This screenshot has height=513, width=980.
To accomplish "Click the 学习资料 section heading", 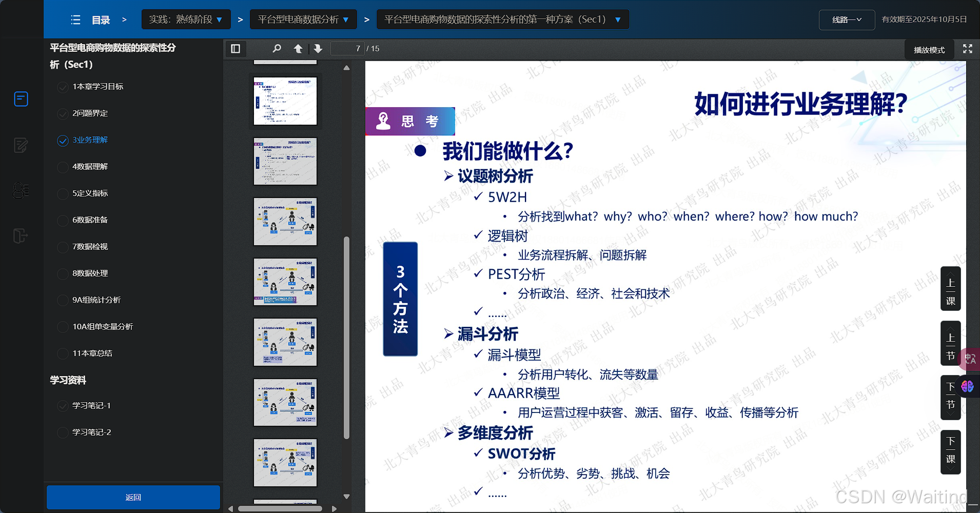I will tap(68, 380).
